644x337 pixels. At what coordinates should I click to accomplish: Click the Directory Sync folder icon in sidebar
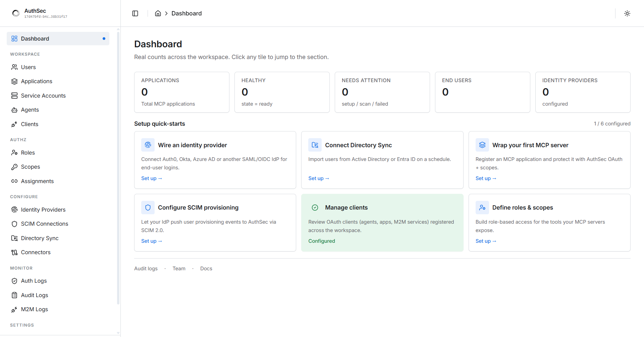pos(14,238)
